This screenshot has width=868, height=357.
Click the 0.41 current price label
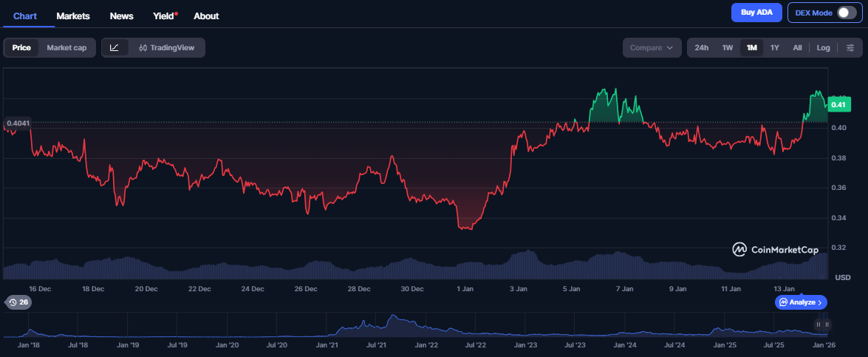pyautogui.click(x=838, y=105)
